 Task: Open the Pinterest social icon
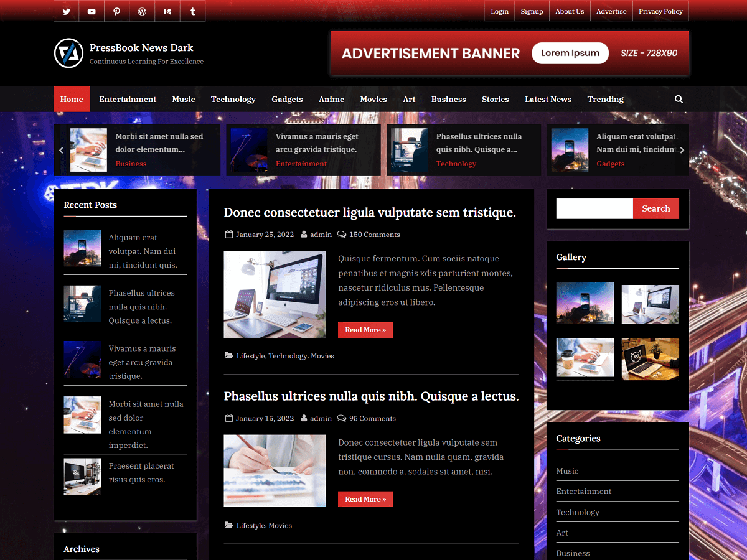tap(116, 11)
